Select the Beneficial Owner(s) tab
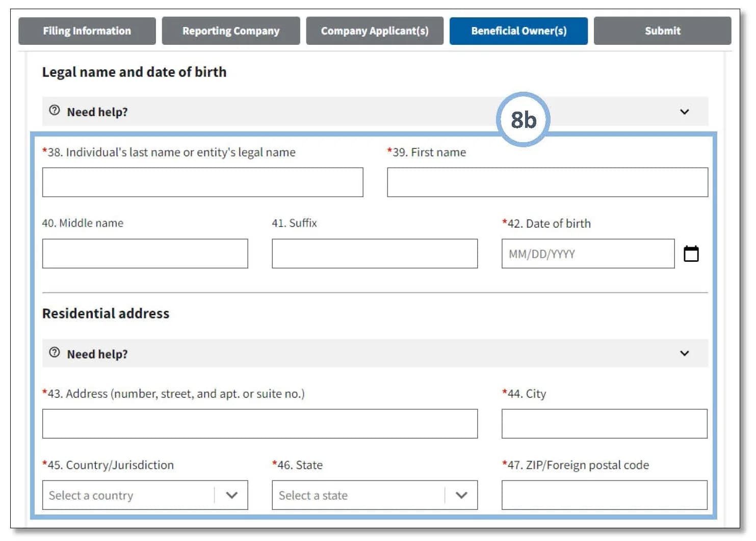The image size is (756, 541). click(x=518, y=31)
